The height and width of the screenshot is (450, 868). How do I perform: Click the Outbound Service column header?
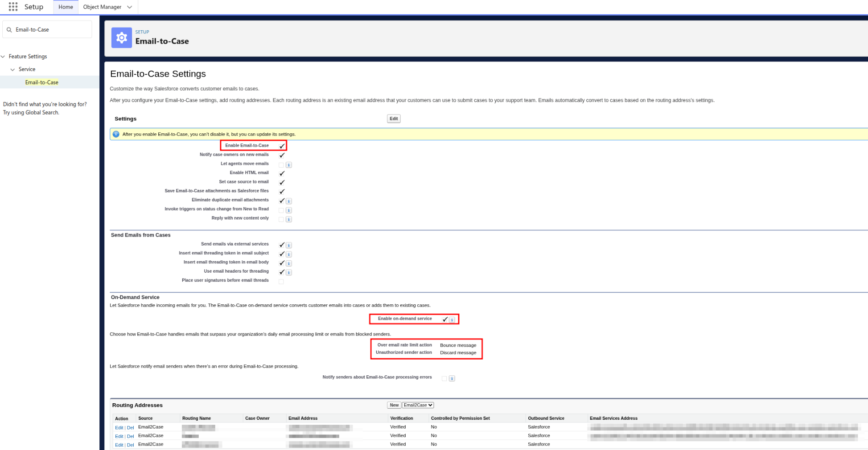point(546,418)
